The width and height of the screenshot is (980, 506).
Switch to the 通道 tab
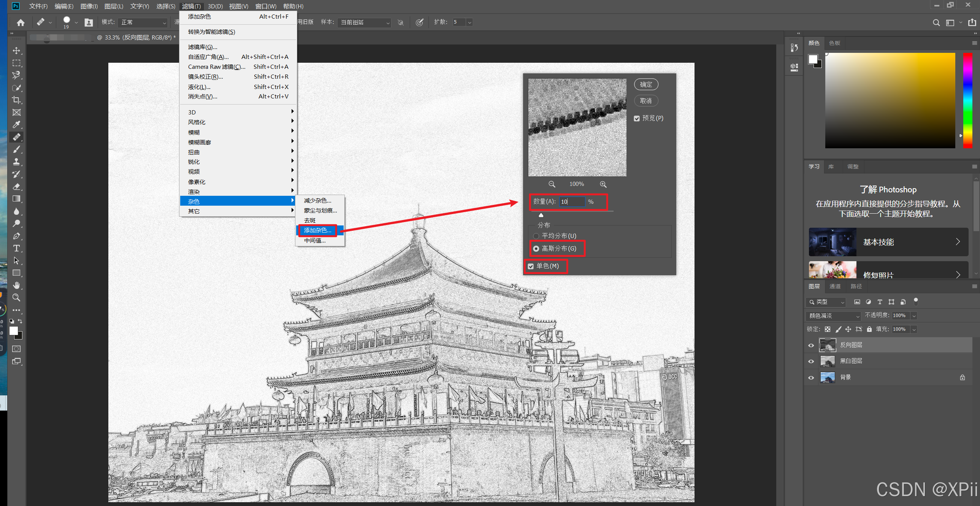[835, 287]
